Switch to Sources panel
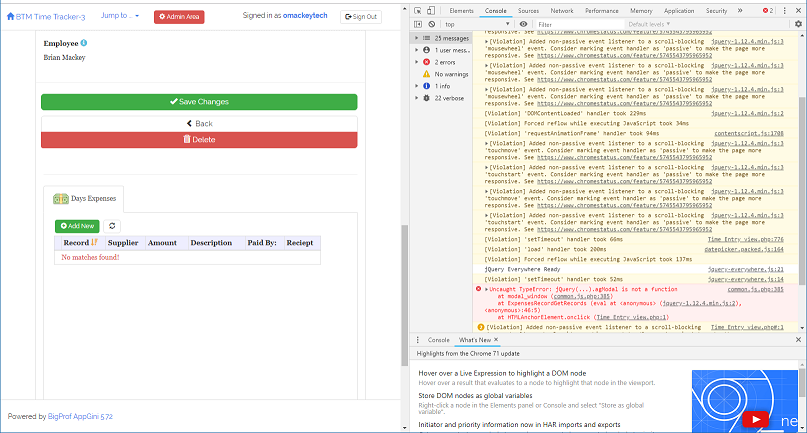The image size is (807, 433). [x=528, y=10]
